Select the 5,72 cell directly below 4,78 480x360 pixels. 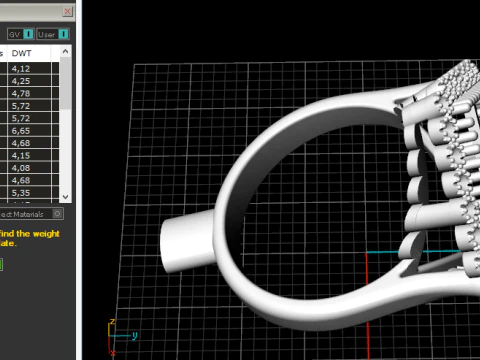[x=29, y=106]
